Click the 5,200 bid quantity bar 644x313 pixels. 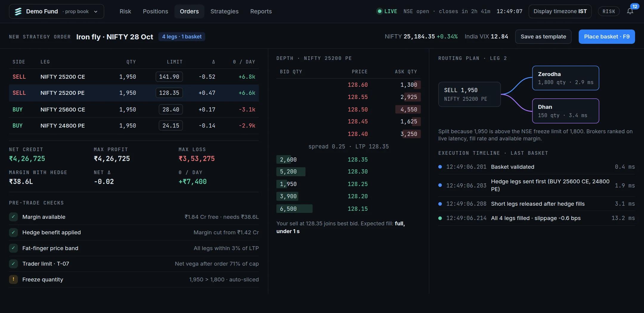coord(291,171)
